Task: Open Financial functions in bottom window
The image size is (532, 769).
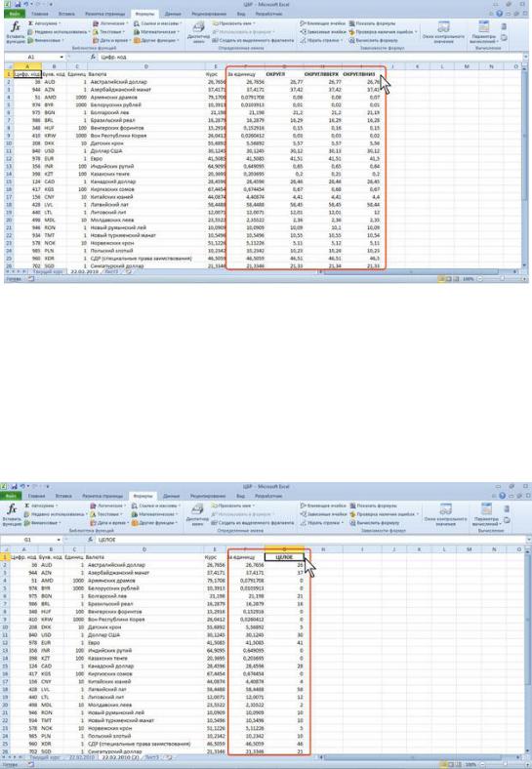Action: (x=42, y=522)
